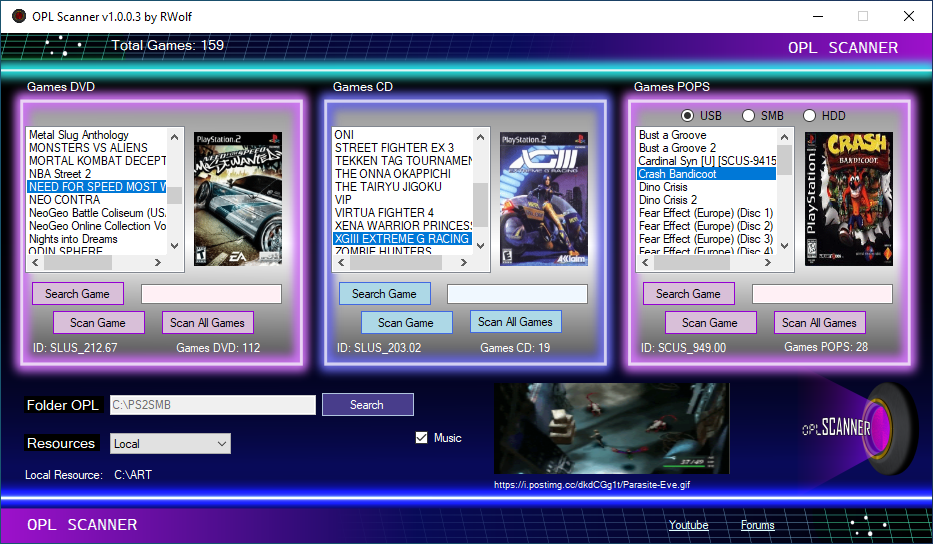This screenshot has width=933, height=544.
Task: Select TEKKEN TAG TOURNAMENT in CD list
Action: click(403, 161)
